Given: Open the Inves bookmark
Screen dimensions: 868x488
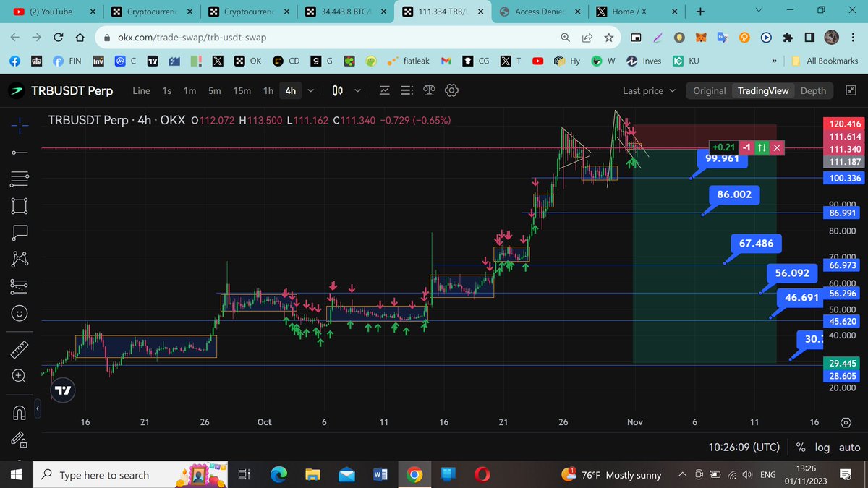Looking at the screenshot, I should [x=644, y=61].
